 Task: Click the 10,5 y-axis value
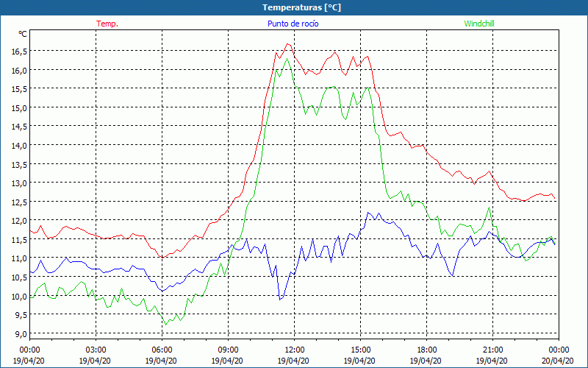coord(20,277)
